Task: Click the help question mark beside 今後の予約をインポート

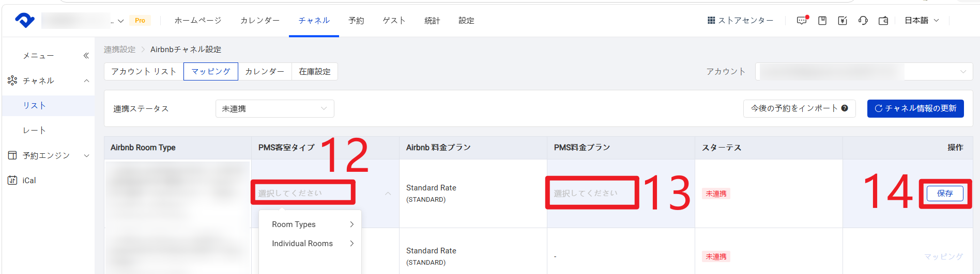Action: (845, 108)
